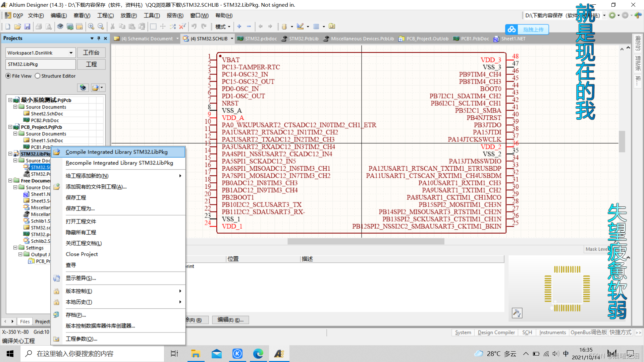Open the grid settings icon
This screenshot has width=644, height=362.
click(316, 26)
